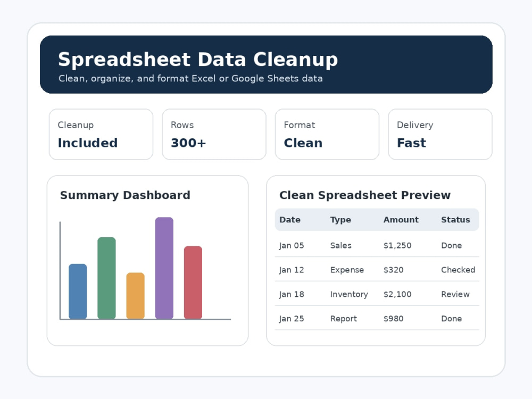Click the red chart bar

point(193,282)
